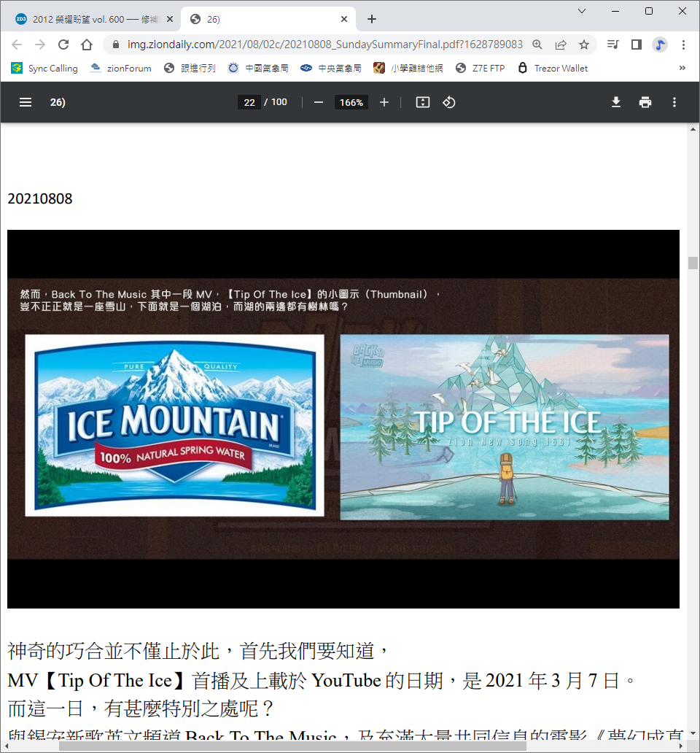
Task: Click the PDF page number field showing 22
Action: [x=249, y=102]
